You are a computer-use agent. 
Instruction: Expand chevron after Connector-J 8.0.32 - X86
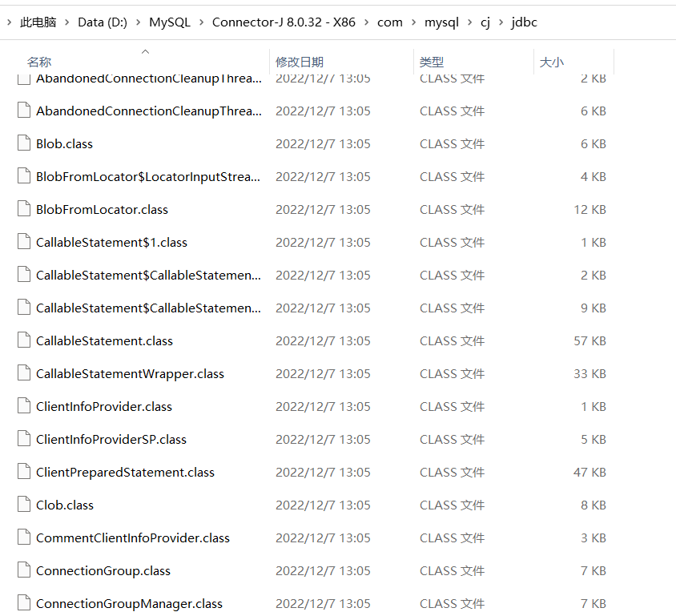367,22
